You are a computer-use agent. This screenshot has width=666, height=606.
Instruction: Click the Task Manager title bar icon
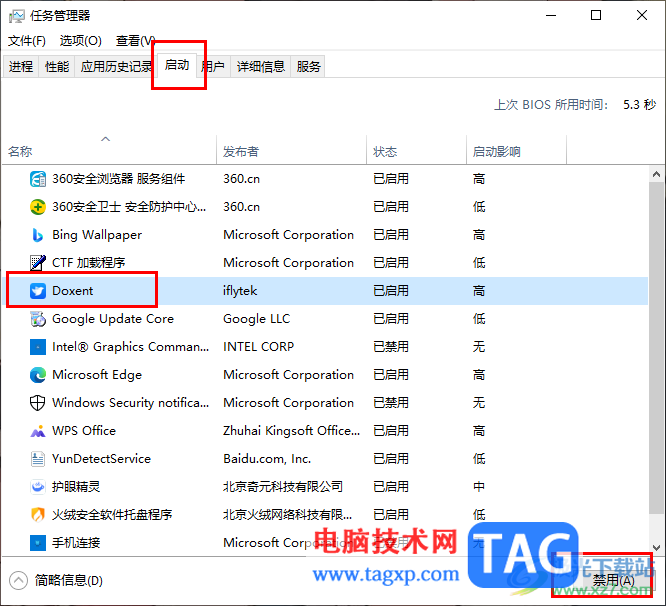pos(17,16)
